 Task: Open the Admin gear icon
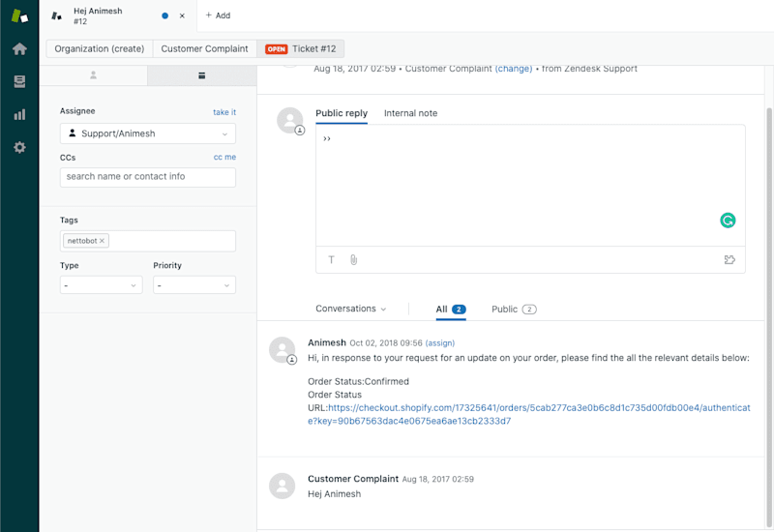(x=19, y=147)
